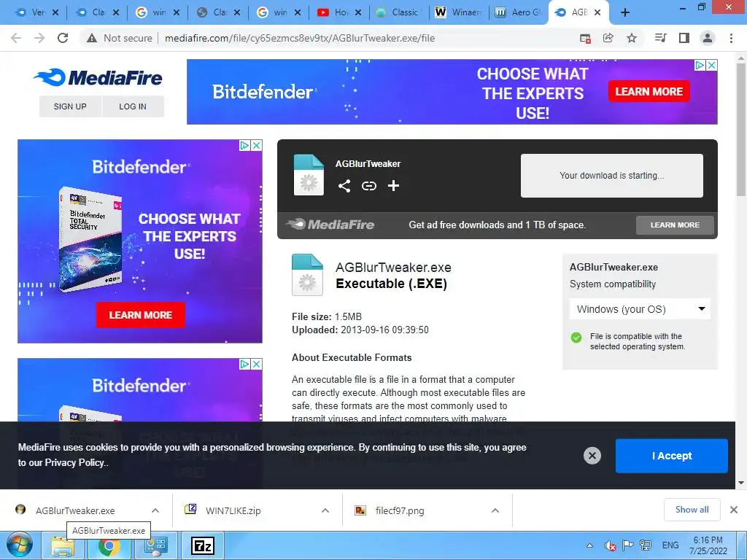Open filecf97.png in downloads bar
This screenshot has height=560, width=747.
coord(400,510)
